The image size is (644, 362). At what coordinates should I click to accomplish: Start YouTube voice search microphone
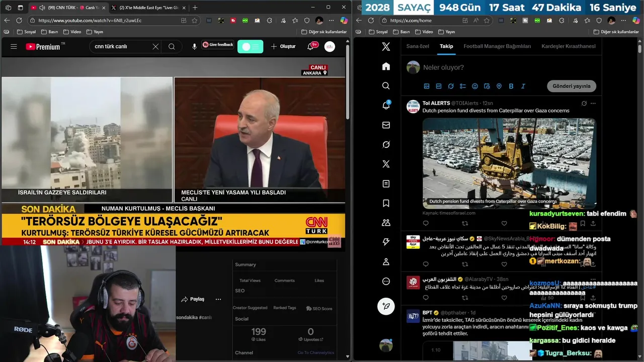[x=194, y=46]
